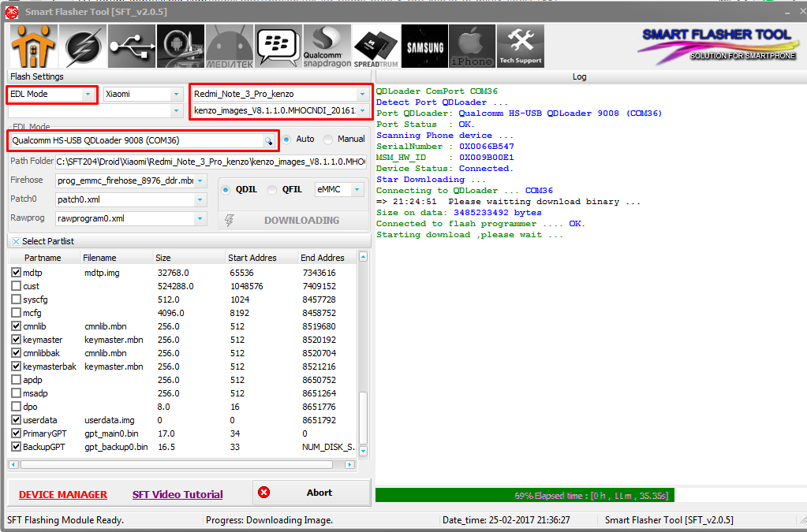Open the orange Home icon in toolbar

tap(33, 46)
